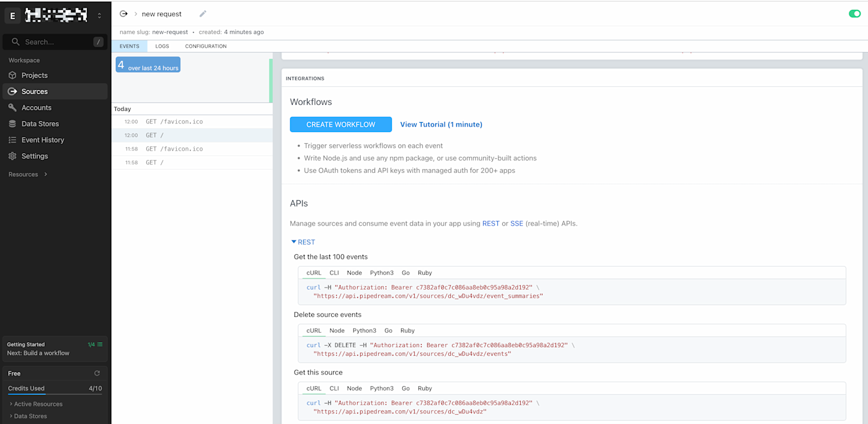Select Go tab under Get the last 100 events
The height and width of the screenshot is (424, 868).
click(405, 273)
